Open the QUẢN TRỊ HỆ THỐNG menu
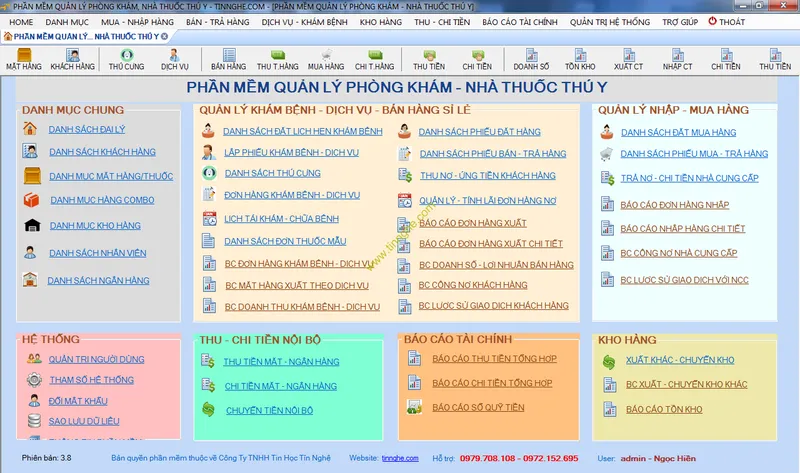The image size is (800, 473). [610, 22]
